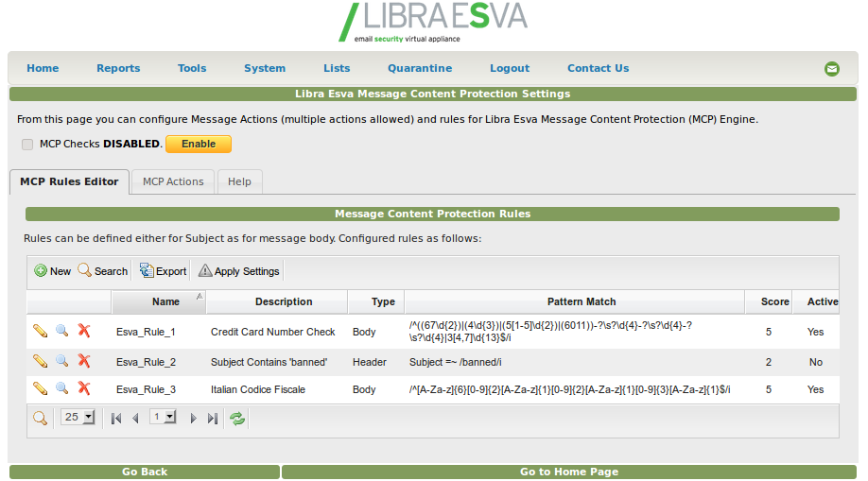
Task: Delete Esva_Rule_2 with the red X
Action: coord(84,361)
